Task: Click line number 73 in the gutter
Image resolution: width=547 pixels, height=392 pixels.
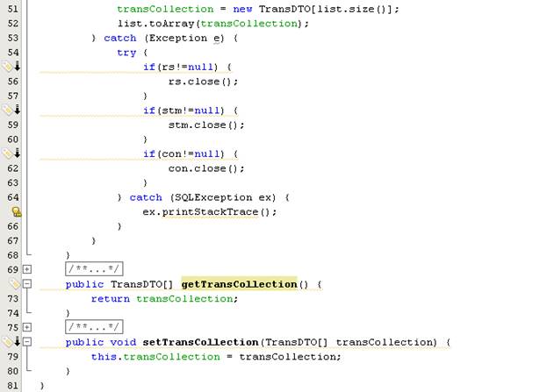Action: click(x=13, y=299)
